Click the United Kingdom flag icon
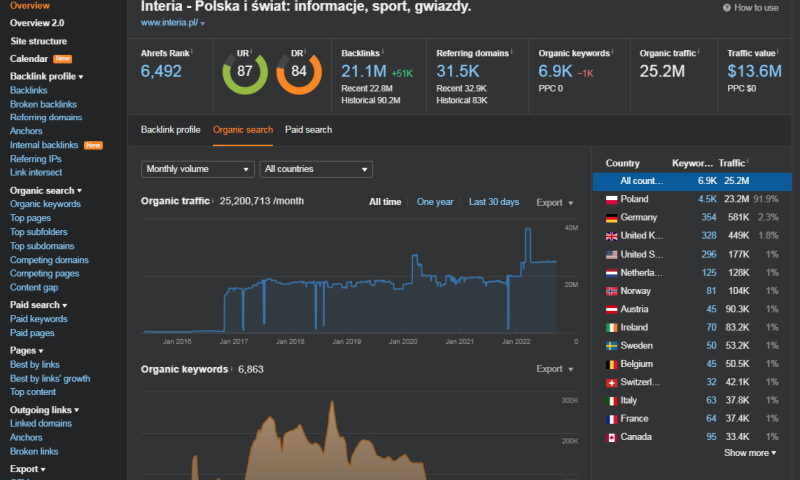800x480 pixels. (611, 236)
